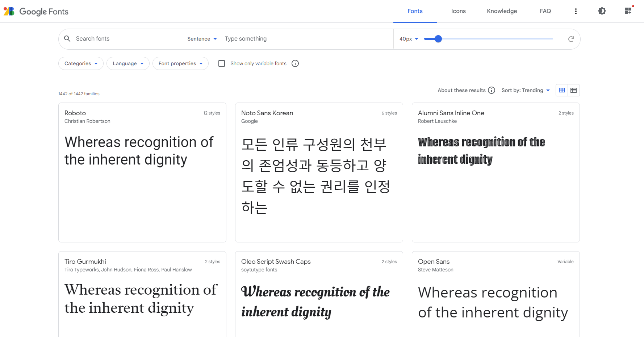
Task: Click the search magnifier icon
Action: coord(67,39)
